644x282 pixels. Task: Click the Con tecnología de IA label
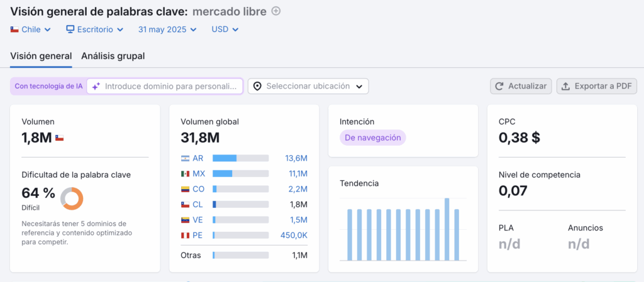click(x=48, y=87)
